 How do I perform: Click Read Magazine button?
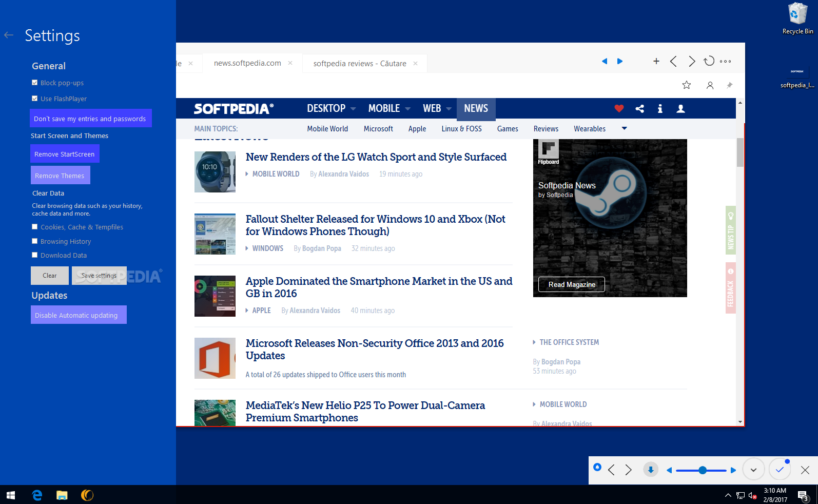[572, 284]
